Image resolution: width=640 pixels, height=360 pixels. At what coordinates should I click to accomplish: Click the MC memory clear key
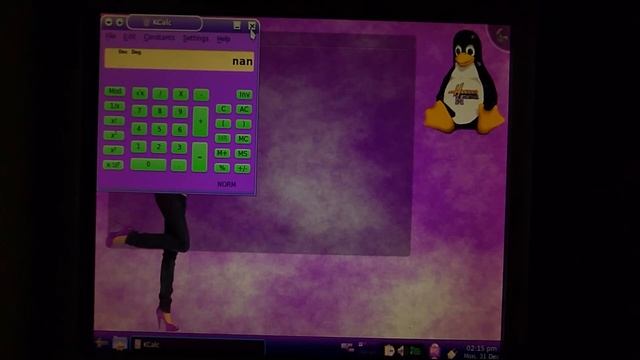point(243,139)
